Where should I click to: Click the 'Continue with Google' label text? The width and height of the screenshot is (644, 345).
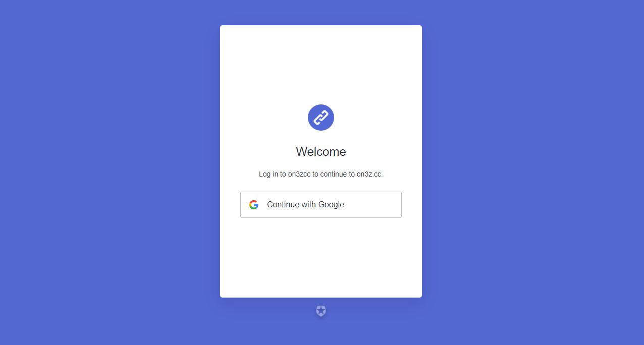point(305,205)
